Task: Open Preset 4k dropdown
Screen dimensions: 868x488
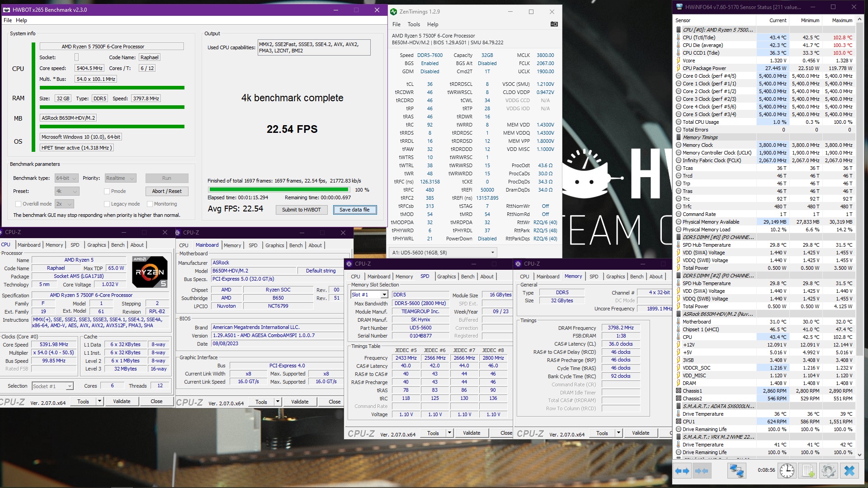Action: [x=67, y=192]
